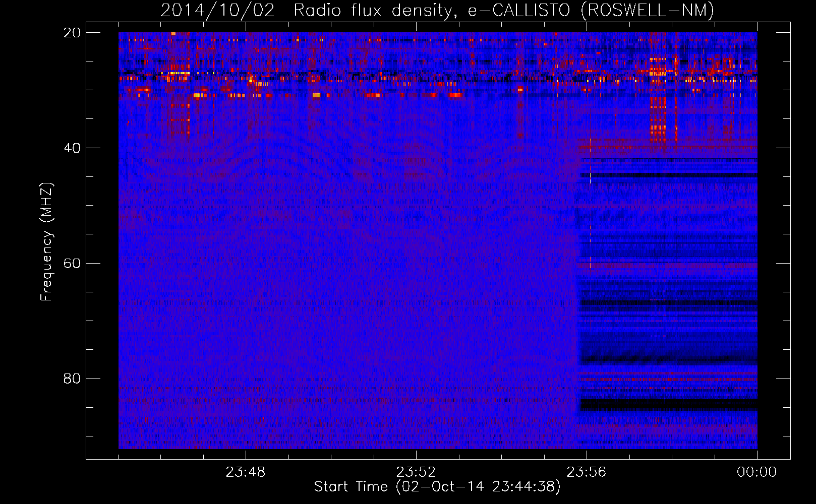The height and width of the screenshot is (504, 816).
Task: Click the "Start Time (02-Oct-14 23:44:38)" axis label
Action: (x=437, y=487)
